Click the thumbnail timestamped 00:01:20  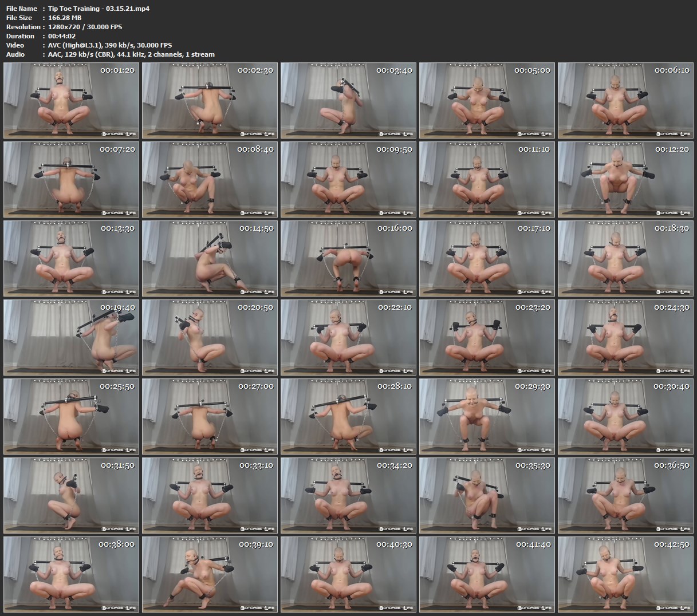coord(72,101)
